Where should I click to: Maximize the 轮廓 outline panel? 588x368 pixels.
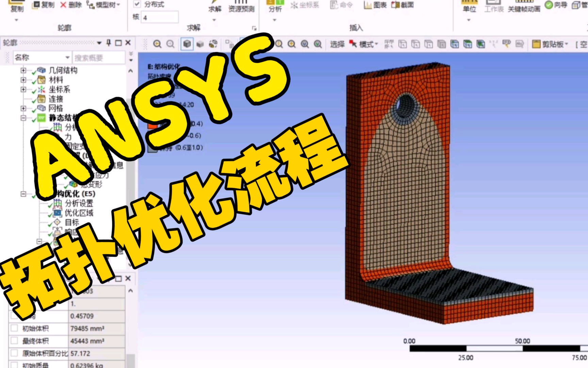pos(118,43)
